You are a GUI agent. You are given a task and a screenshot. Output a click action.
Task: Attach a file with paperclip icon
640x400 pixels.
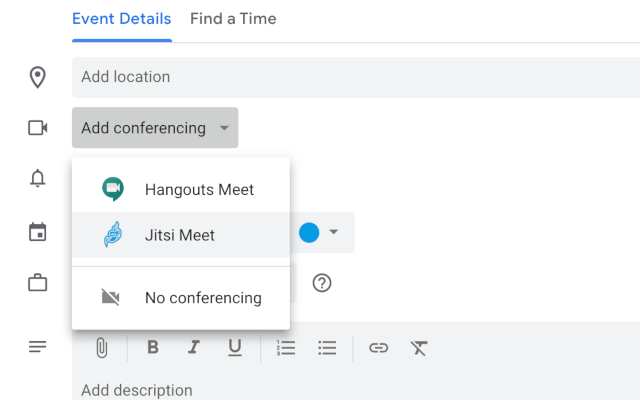coord(102,348)
